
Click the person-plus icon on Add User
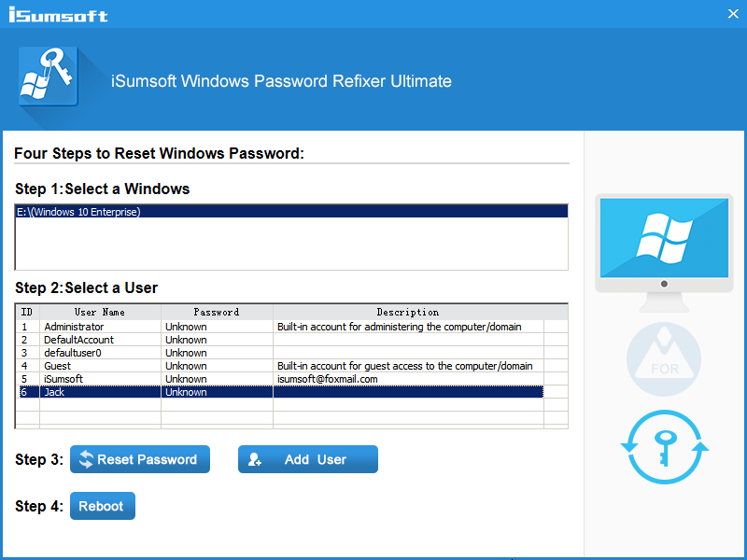254,459
